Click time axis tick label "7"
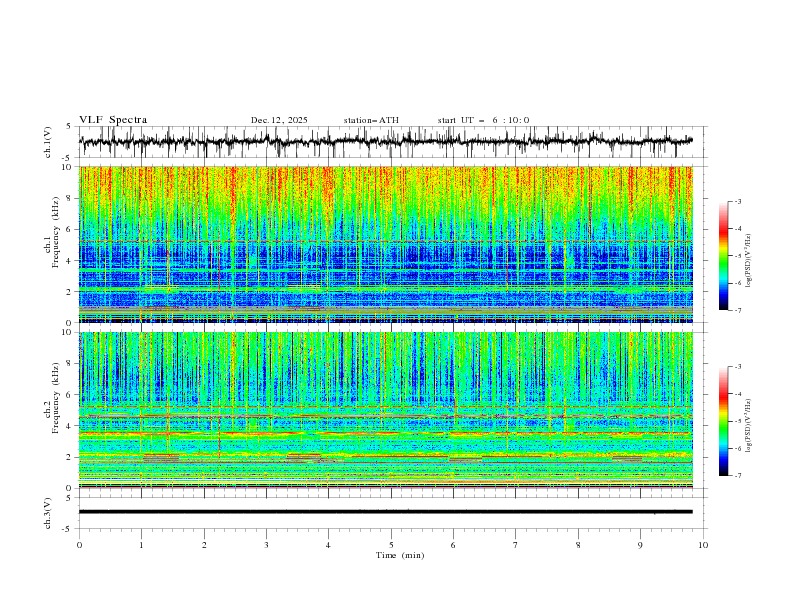 point(516,545)
